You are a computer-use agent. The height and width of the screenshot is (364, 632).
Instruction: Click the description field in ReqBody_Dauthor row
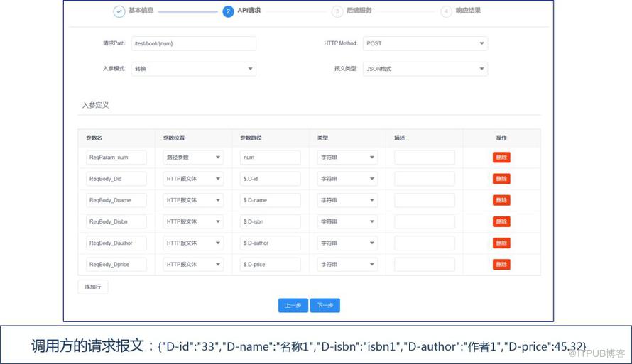pyautogui.click(x=425, y=243)
